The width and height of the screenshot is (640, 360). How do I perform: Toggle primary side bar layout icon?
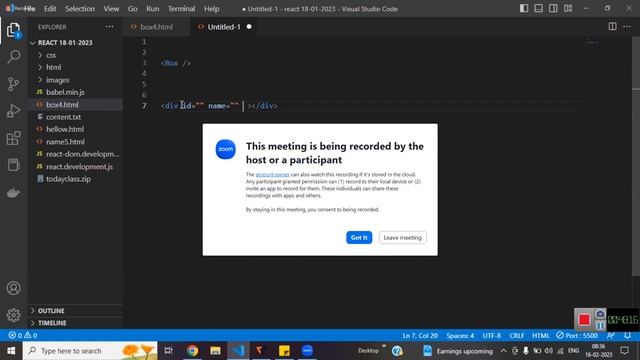524,9
